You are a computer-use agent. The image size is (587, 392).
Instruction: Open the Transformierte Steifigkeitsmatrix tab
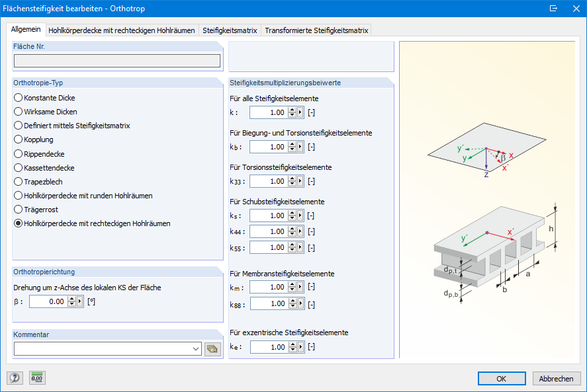pos(316,30)
